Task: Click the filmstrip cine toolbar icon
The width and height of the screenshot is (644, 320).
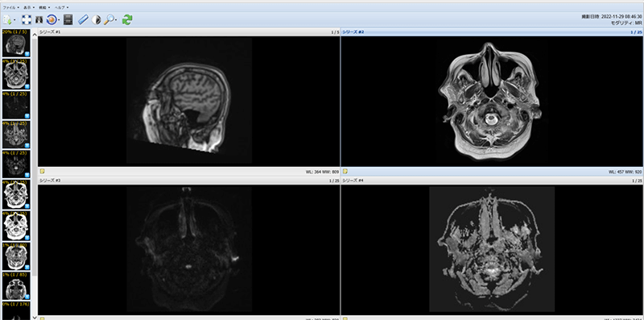Action: [68, 19]
